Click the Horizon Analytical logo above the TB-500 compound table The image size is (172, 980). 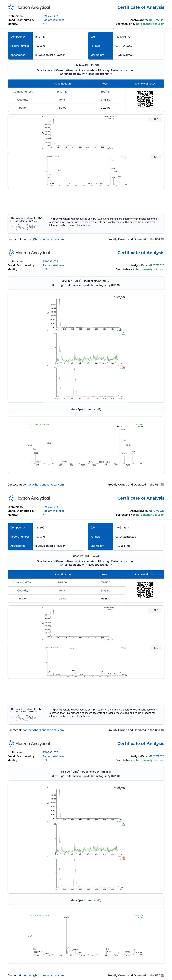point(28,498)
